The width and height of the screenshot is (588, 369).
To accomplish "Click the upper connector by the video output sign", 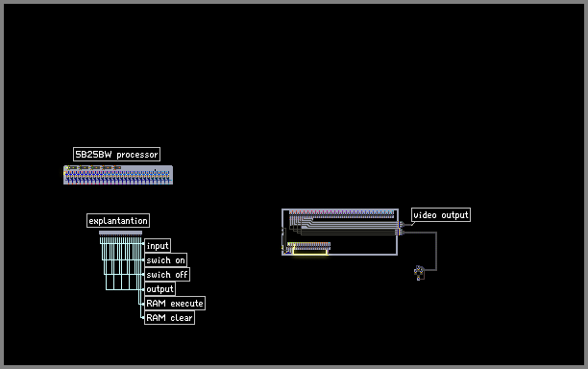I will (x=401, y=224).
